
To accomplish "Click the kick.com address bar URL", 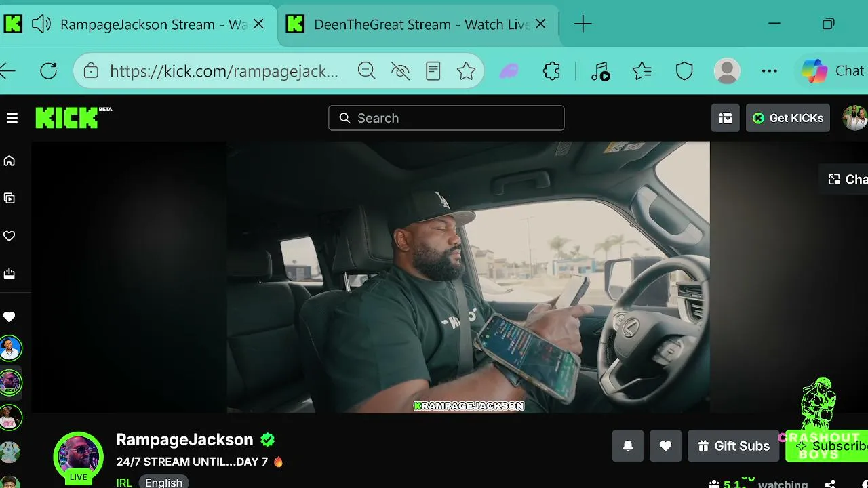I will (224, 71).
